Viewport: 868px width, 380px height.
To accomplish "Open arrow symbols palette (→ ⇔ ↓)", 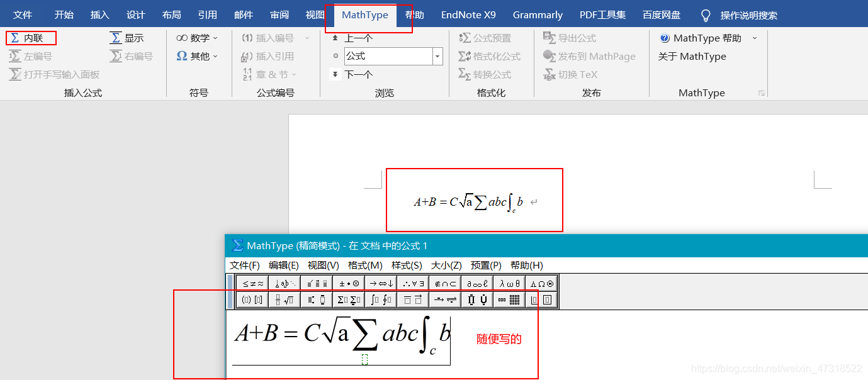I will click(x=381, y=283).
